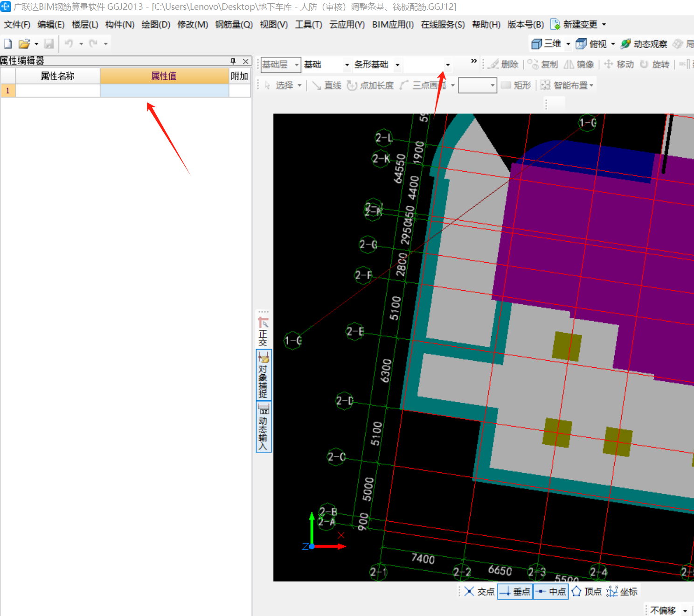This screenshot has width=694, height=616.
Task: Pin the 属性编辑器 panel
Action: (233, 61)
